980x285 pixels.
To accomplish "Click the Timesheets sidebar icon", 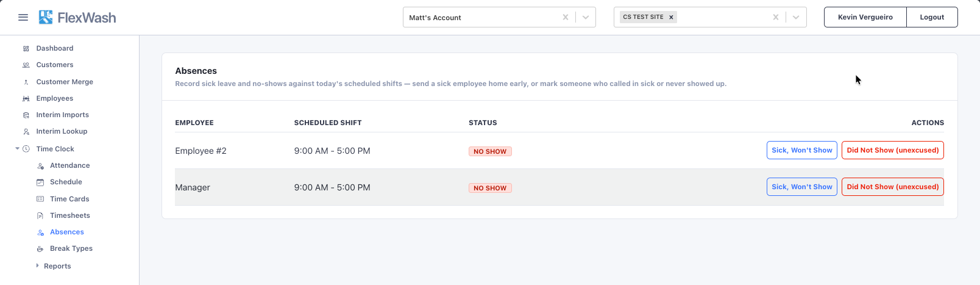I will [40, 215].
